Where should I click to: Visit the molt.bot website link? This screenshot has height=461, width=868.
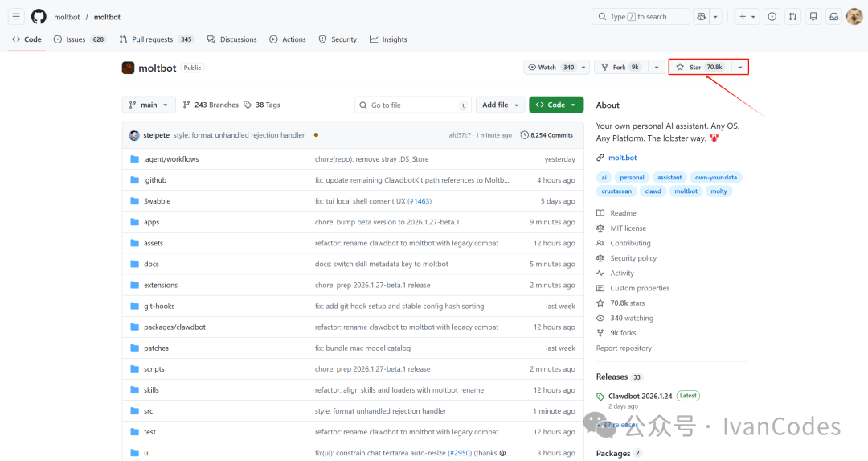point(622,158)
